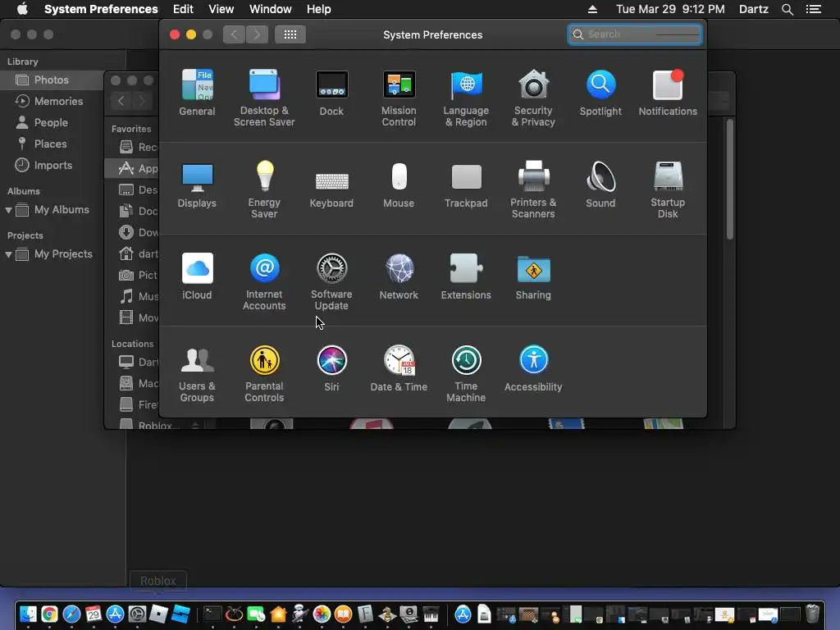This screenshot has width=840, height=630.
Task: Select People in the Photos sidebar
Action: tap(52, 123)
